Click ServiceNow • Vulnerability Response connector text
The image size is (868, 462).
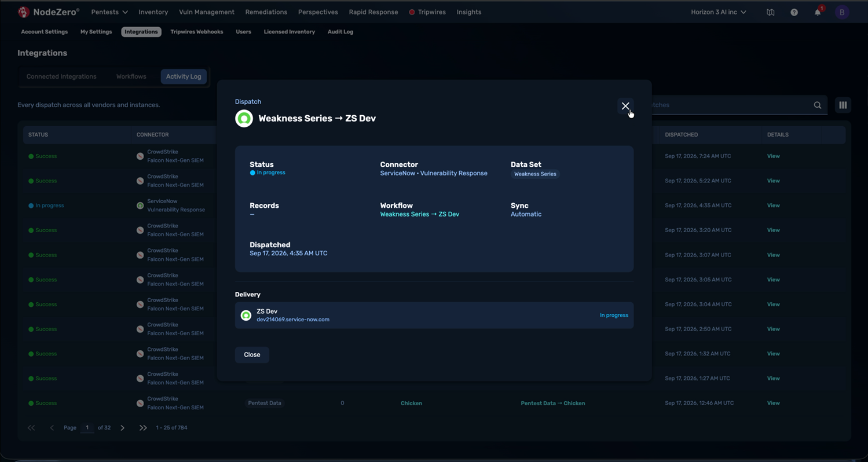tap(434, 173)
